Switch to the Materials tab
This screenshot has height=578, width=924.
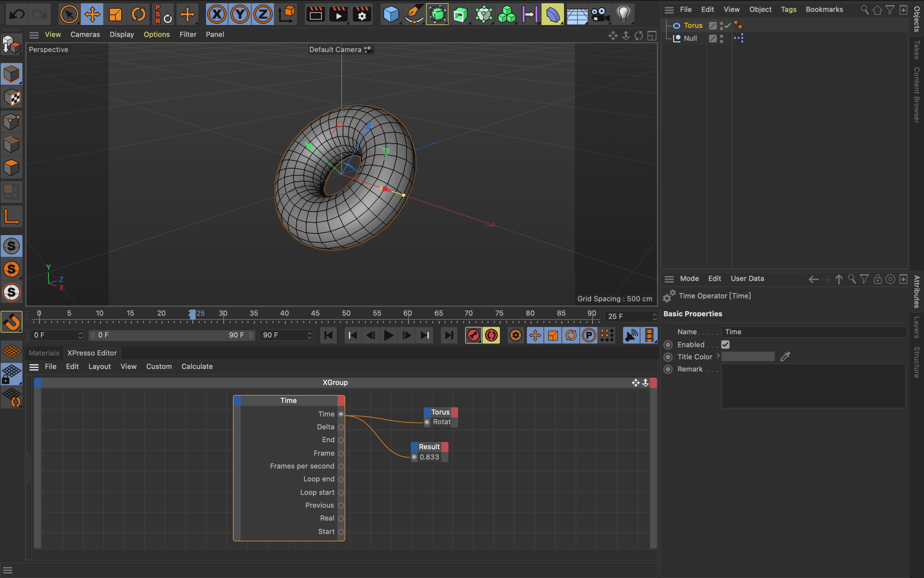[x=44, y=353]
